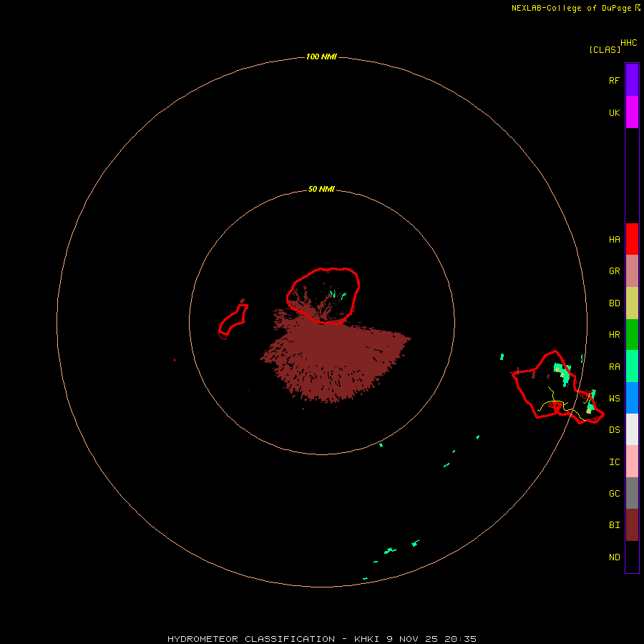Screen dimensions: 644x644
Task: Click the BD legend label
Action: pyautogui.click(x=614, y=303)
